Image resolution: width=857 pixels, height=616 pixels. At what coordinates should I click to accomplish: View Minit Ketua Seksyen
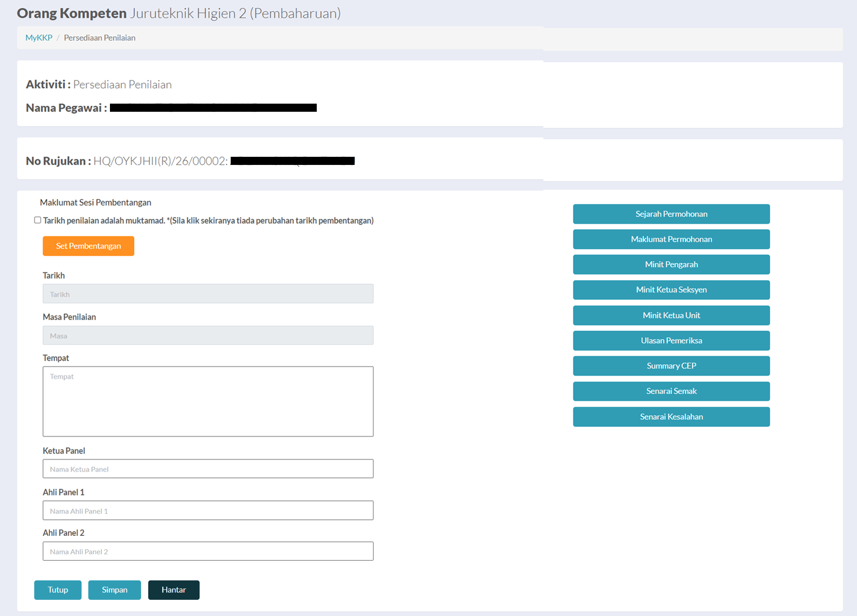click(671, 290)
